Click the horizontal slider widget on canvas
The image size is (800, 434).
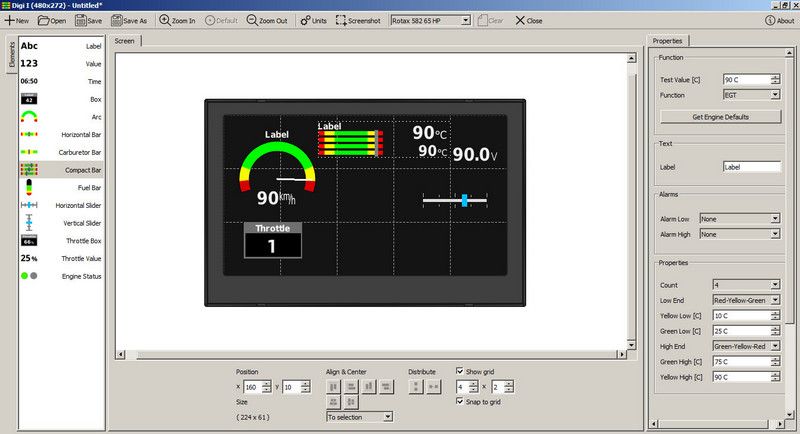click(x=455, y=200)
